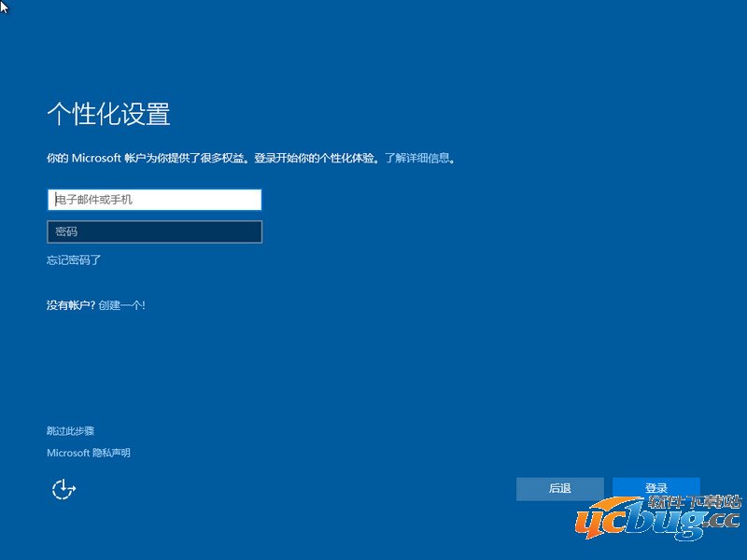The width and height of the screenshot is (747, 560).
Task: Click the forgot password link (忘记密码了)
Action: point(74,260)
